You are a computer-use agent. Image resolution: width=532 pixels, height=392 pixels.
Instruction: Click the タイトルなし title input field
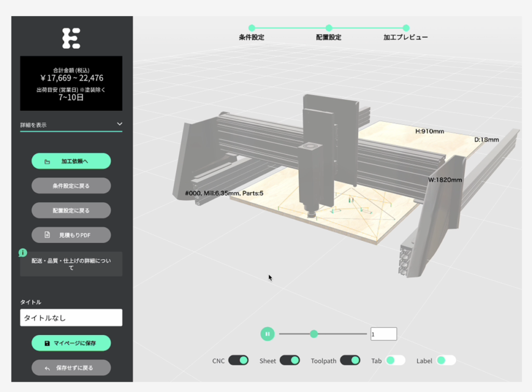tap(71, 317)
